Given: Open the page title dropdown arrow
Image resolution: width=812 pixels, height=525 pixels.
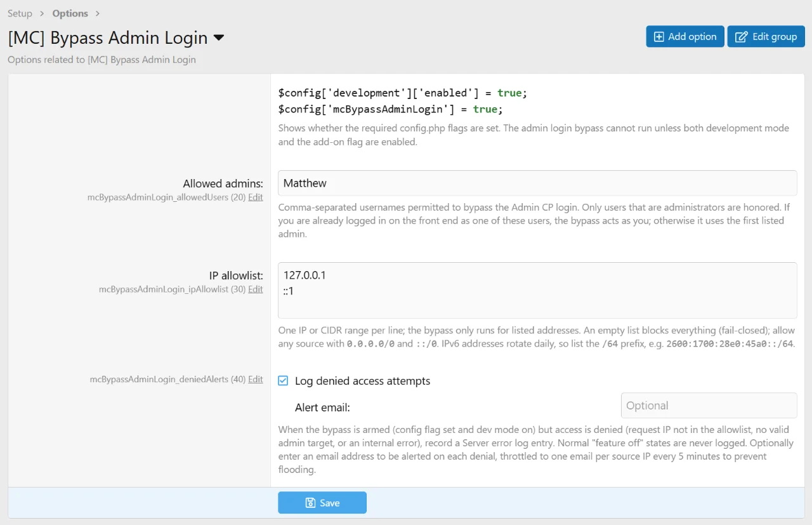Looking at the screenshot, I should click(218, 38).
